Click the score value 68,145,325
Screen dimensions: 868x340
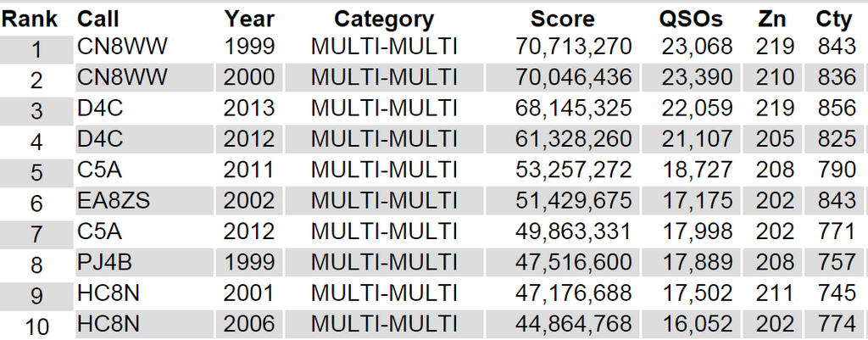click(574, 109)
